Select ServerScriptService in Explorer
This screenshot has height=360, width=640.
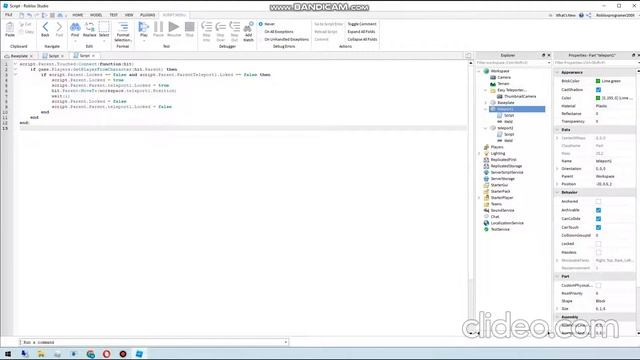507,172
